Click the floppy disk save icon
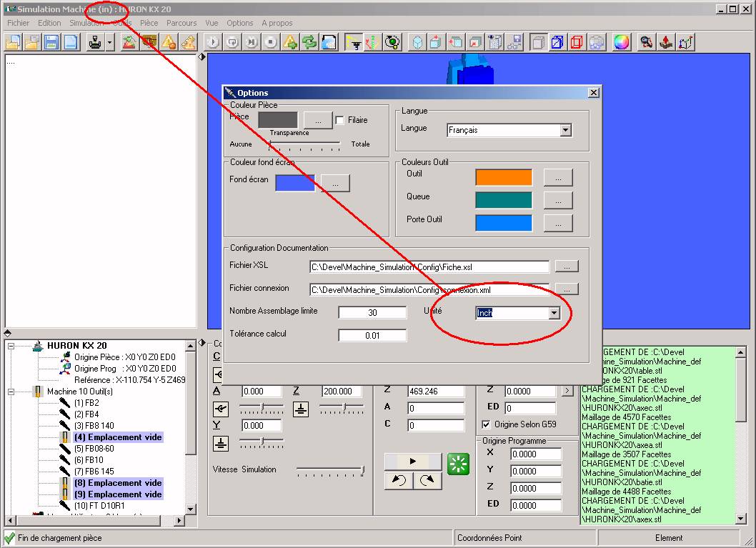756x548 pixels. [x=51, y=42]
